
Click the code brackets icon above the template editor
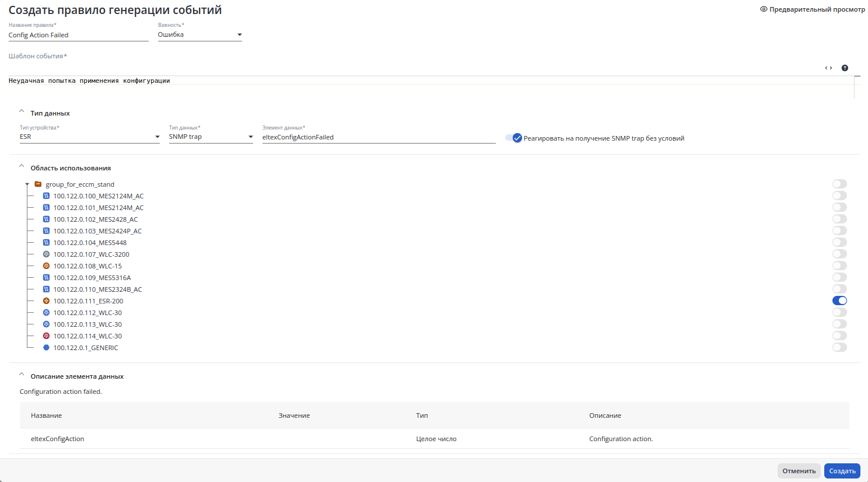pyautogui.click(x=828, y=68)
